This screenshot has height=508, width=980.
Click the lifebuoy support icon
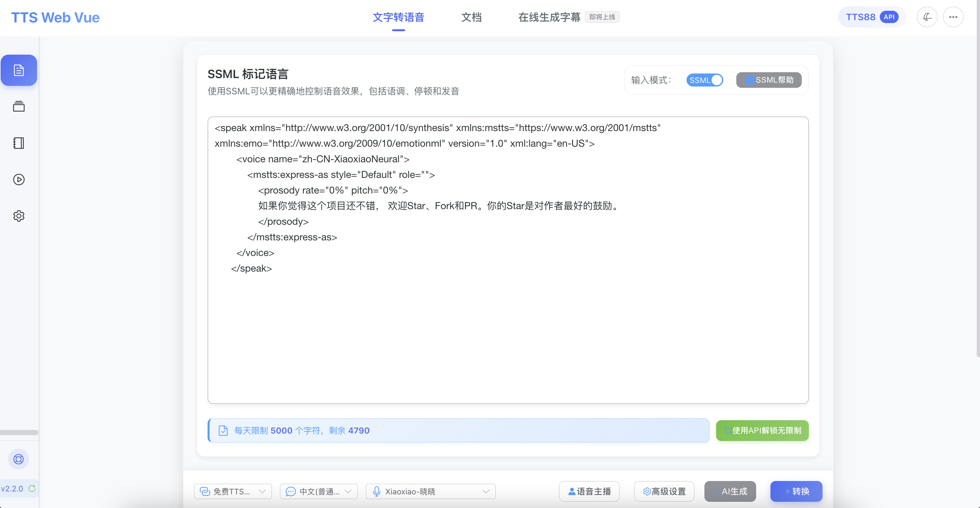tap(19, 459)
